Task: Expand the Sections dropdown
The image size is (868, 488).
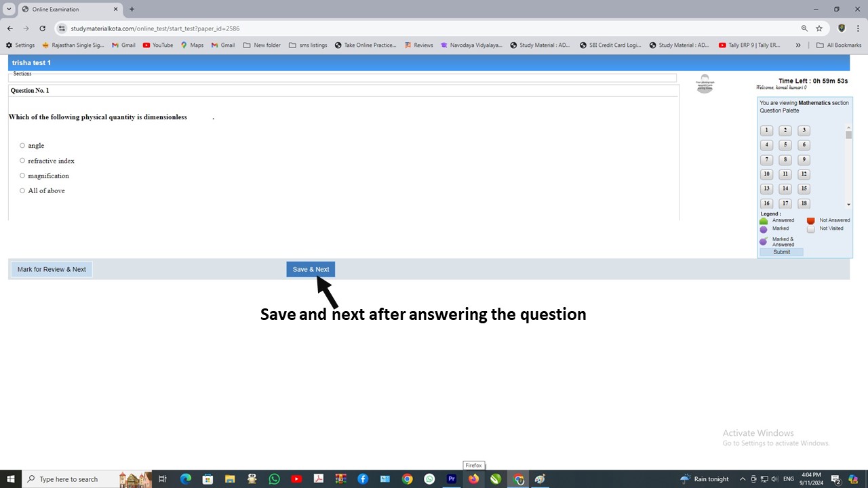Action: click(342, 76)
